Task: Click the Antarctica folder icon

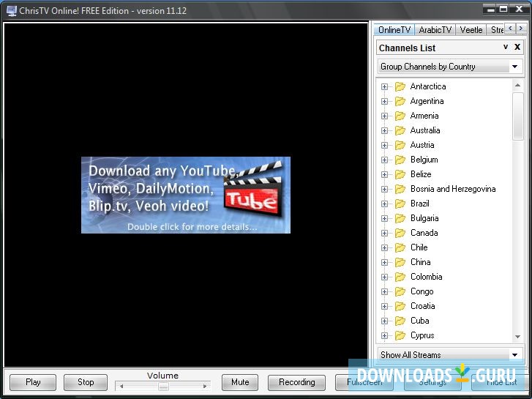Action: tap(400, 86)
